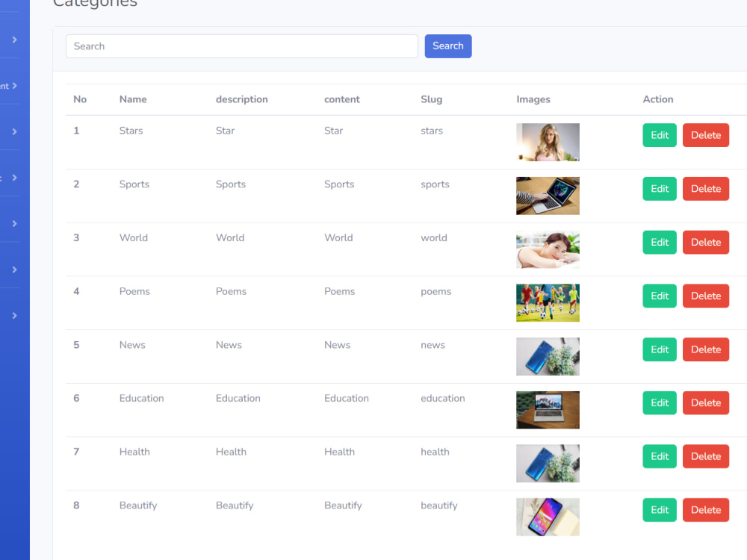
Task: Delete the Health category
Action: click(x=706, y=456)
